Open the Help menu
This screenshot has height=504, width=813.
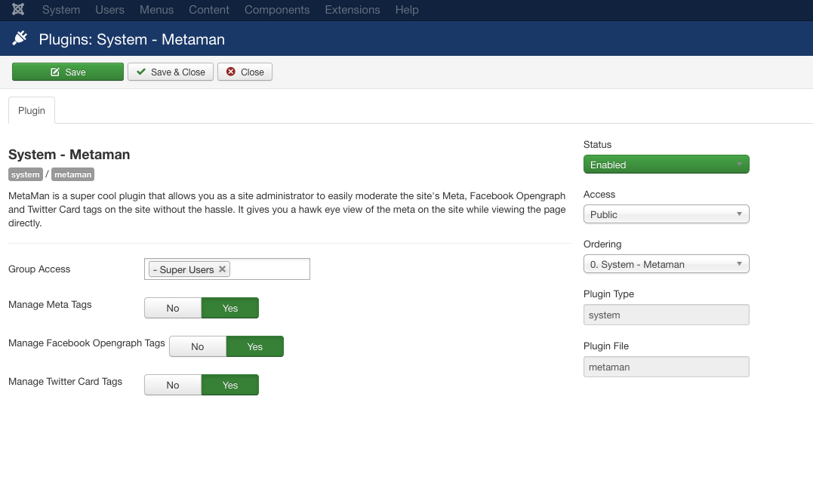pos(407,9)
